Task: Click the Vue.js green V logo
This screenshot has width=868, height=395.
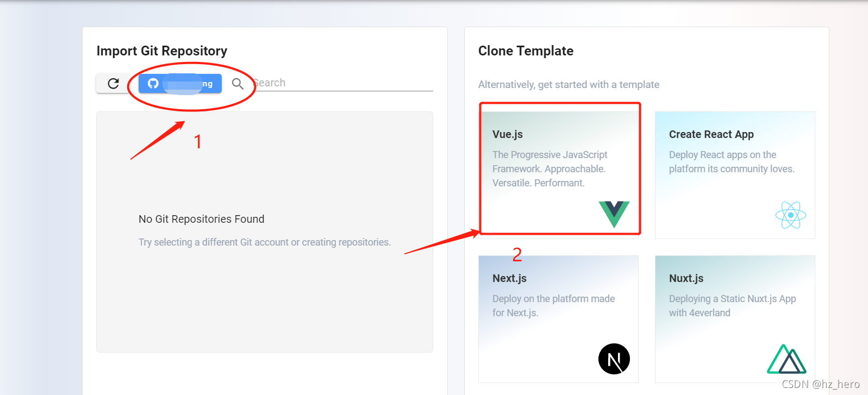Action: coord(614,214)
